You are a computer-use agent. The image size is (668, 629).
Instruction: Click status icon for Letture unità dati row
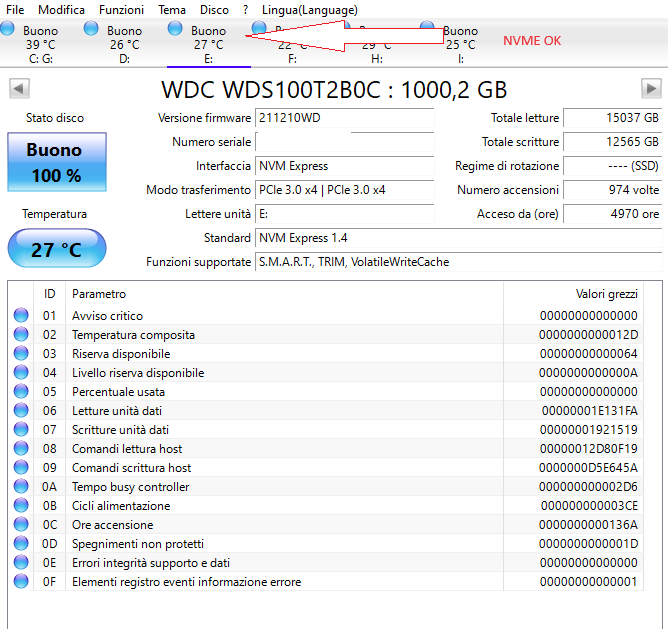pos(21,410)
